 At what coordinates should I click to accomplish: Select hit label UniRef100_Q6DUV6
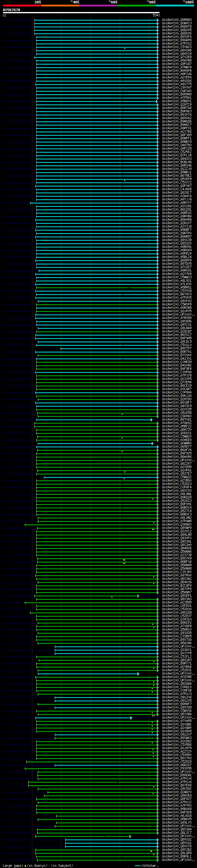point(177,33)
